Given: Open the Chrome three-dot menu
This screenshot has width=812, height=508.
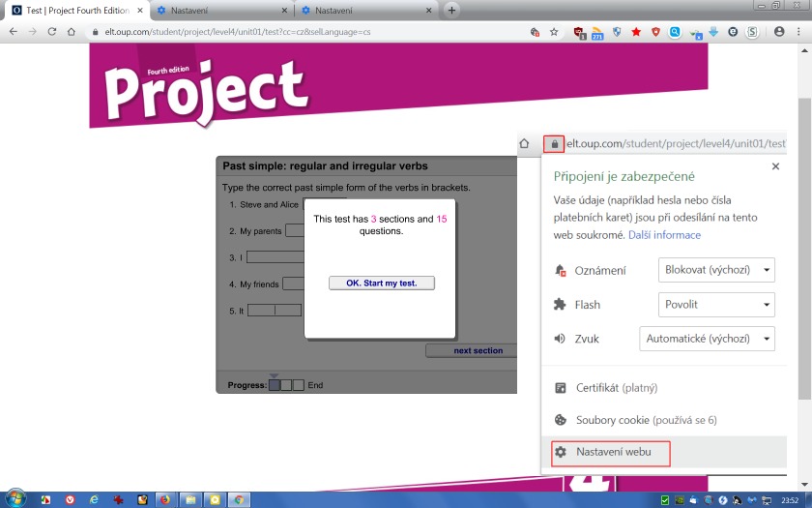Looking at the screenshot, I should click(x=798, y=32).
